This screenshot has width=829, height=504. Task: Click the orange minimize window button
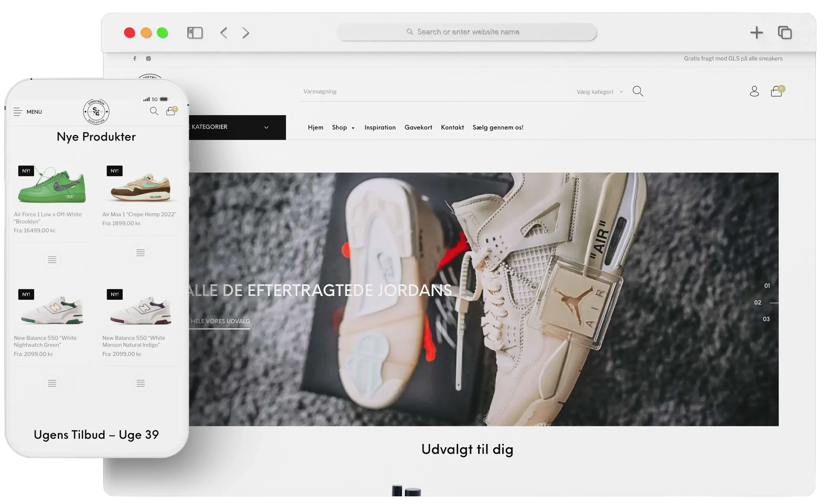point(146,33)
